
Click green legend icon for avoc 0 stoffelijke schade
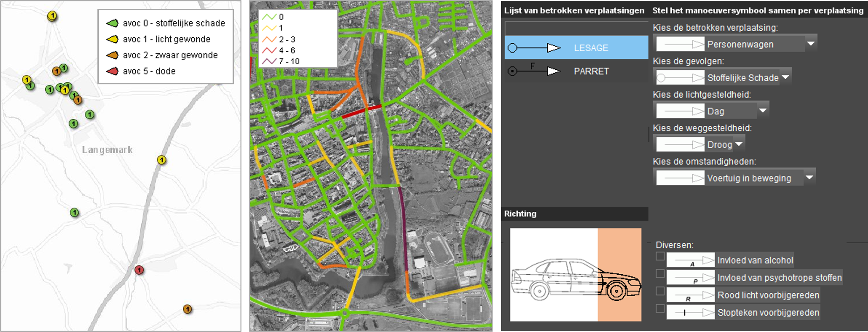point(112,23)
